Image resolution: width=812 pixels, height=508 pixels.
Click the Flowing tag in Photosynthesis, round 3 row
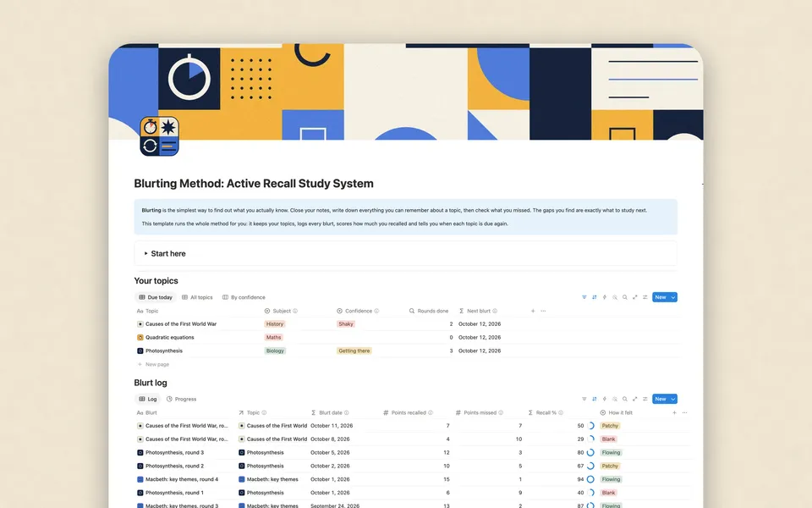611,452
